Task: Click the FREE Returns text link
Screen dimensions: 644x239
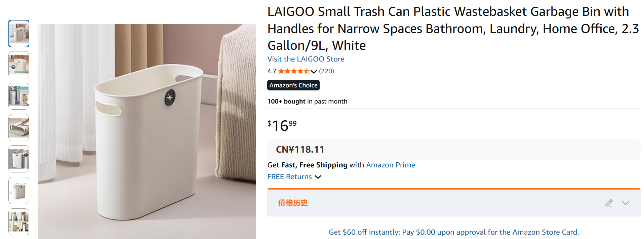Action: pyautogui.click(x=289, y=177)
